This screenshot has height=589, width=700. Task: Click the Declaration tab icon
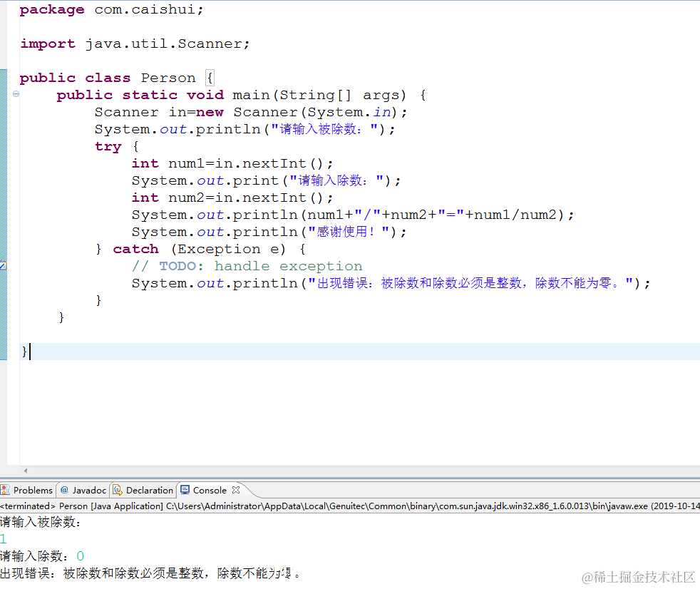click(118, 491)
